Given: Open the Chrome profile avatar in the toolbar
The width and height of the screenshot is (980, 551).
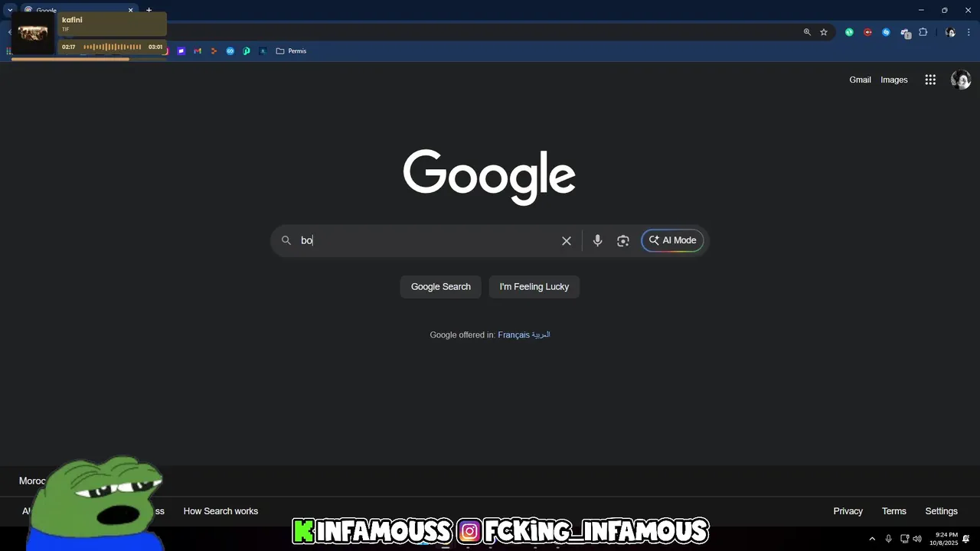Looking at the screenshot, I should (x=950, y=32).
